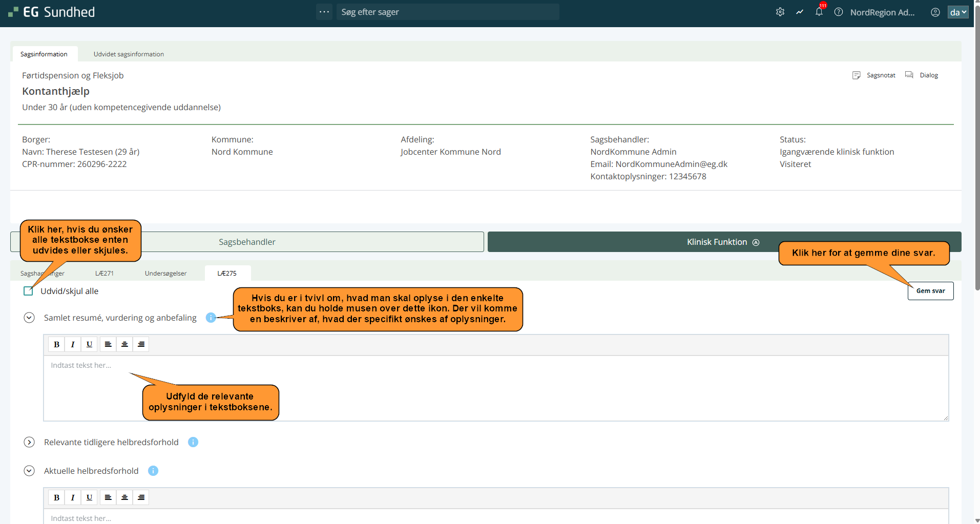
Task: Open notifications bell with red badge
Action: coord(819,12)
